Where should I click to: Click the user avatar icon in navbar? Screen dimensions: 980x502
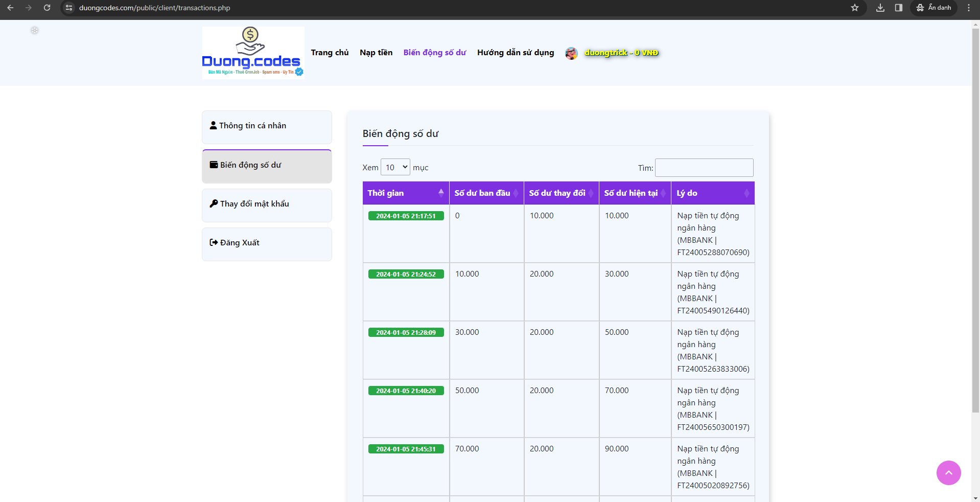(571, 53)
